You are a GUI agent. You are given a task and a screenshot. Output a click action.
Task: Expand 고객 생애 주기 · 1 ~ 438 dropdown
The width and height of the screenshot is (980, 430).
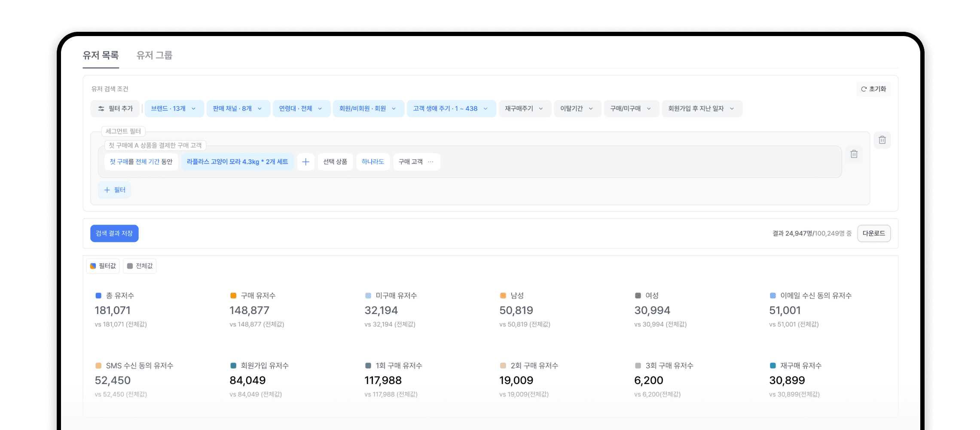click(451, 109)
